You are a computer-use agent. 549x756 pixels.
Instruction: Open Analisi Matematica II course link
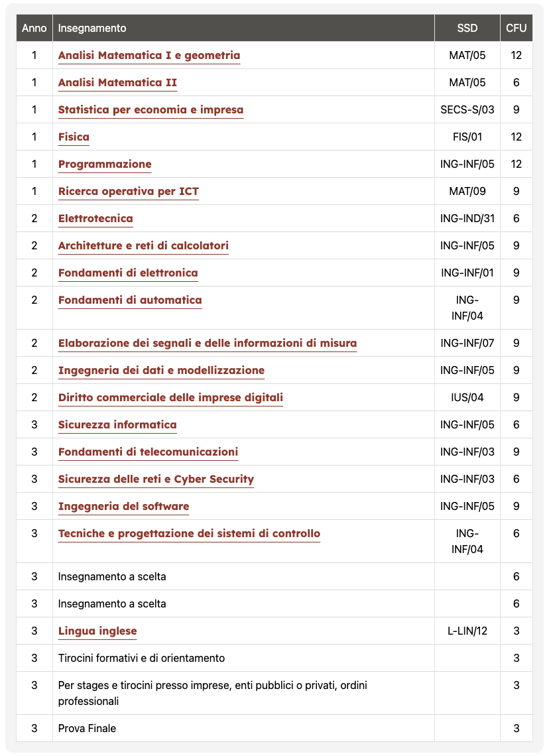click(x=117, y=83)
